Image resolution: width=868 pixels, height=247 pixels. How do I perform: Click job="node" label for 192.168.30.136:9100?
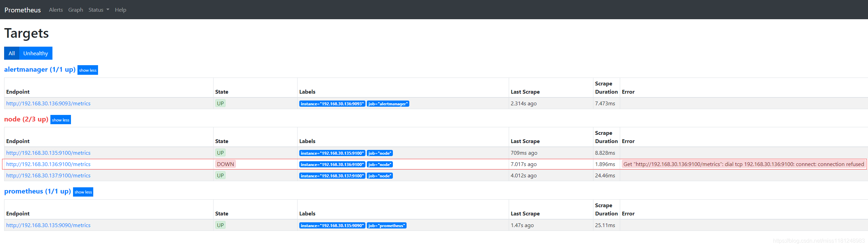coord(380,165)
